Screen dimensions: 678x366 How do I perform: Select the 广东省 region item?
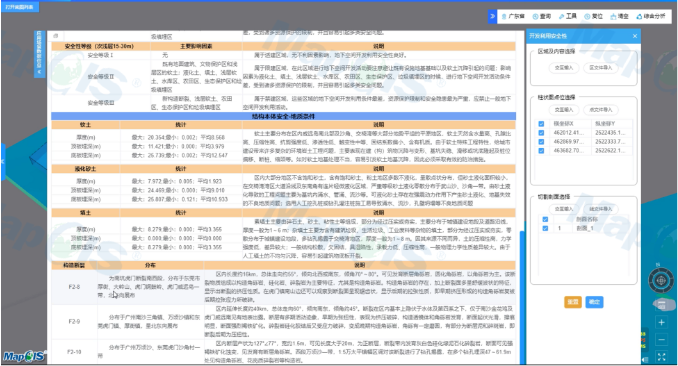click(x=513, y=16)
